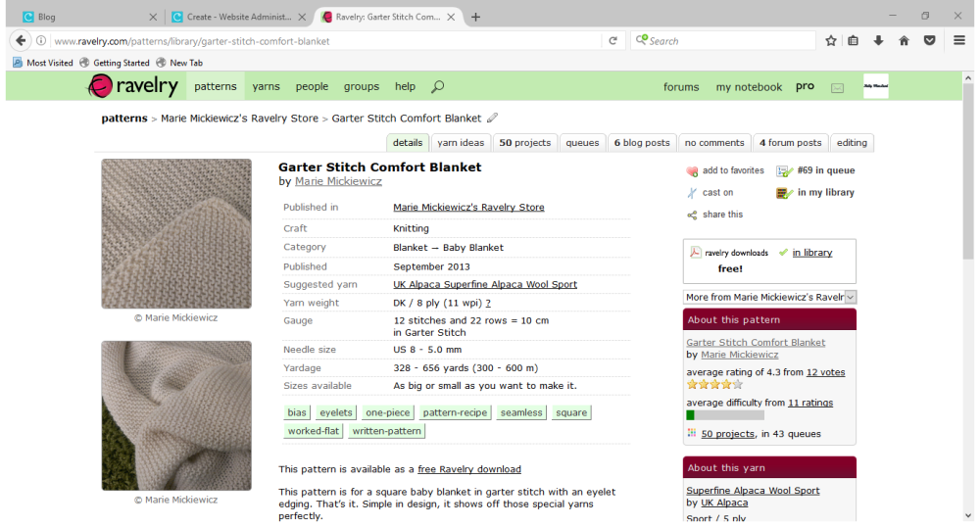Image resolution: width=980 pixels, height=527 pixels.
Task: Click the yarn weight help question mark
Action: (488, 303)
